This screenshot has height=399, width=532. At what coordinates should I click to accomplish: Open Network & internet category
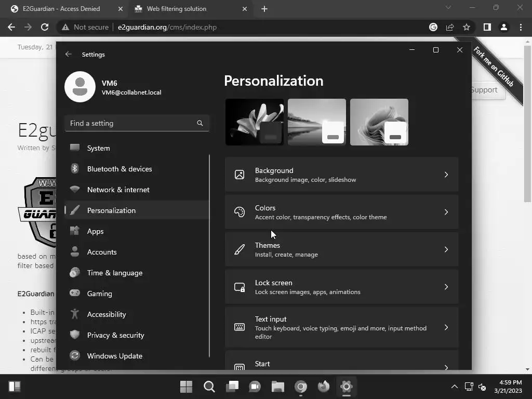point(137,190)
